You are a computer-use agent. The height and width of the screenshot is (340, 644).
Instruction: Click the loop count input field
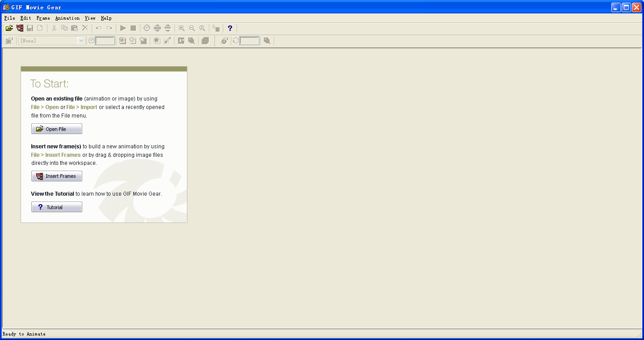click(x=249, y=41)
